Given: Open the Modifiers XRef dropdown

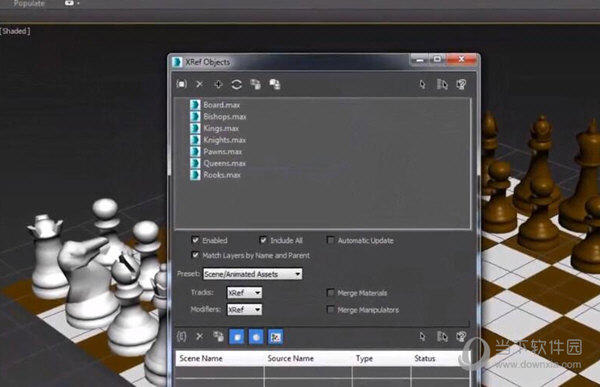Looking at the screenshot, I should 245,309.
